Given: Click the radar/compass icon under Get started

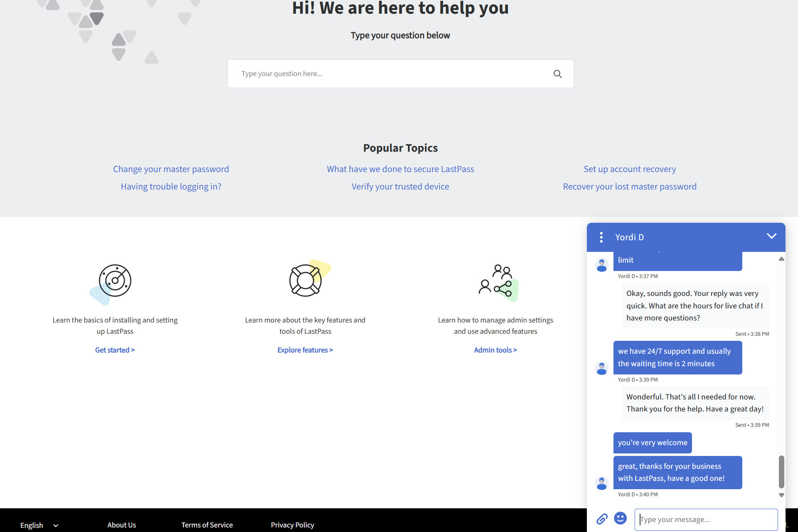Looking at the screenshot, I should pos(115,280).
